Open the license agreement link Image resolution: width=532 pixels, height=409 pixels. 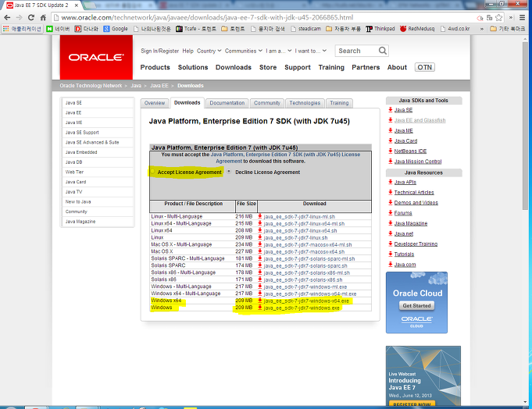(287, 158)
